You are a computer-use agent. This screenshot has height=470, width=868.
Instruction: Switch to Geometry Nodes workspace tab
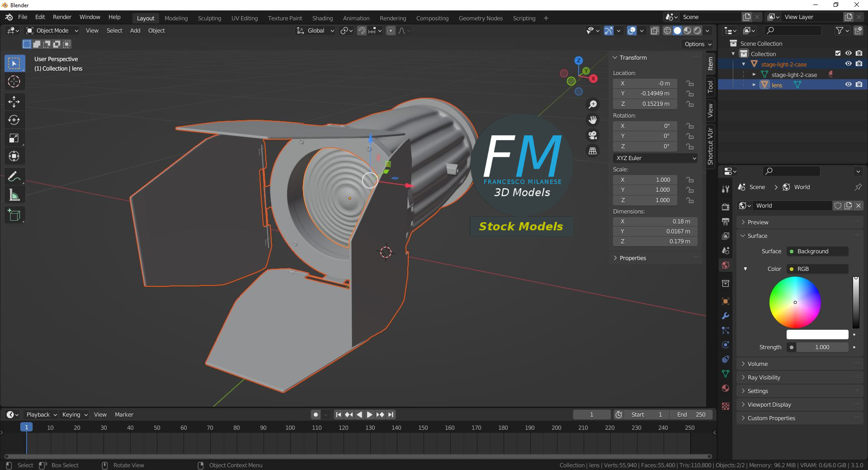coord(481,18)
